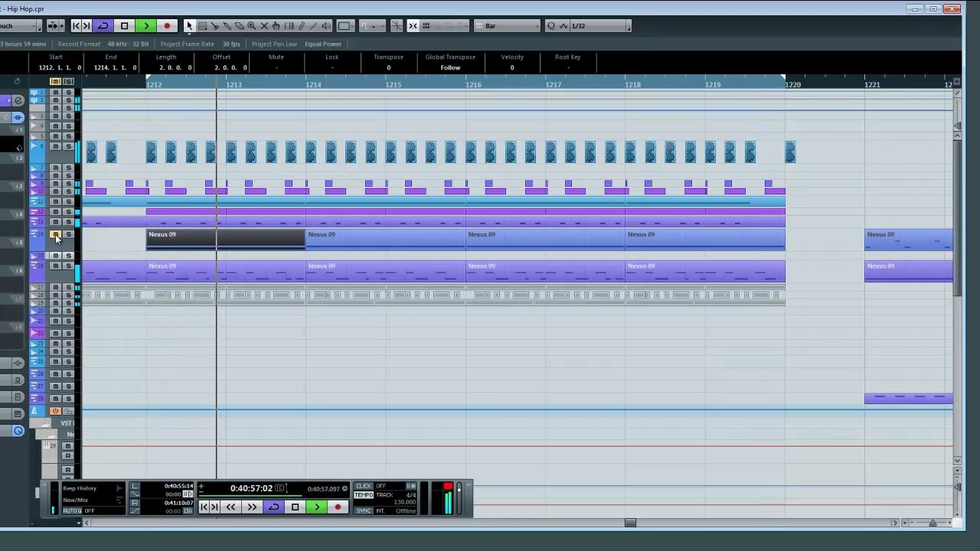Adjust the transport output level slider
The width and height of the screenshot is (980, 551).
point(459,497)
